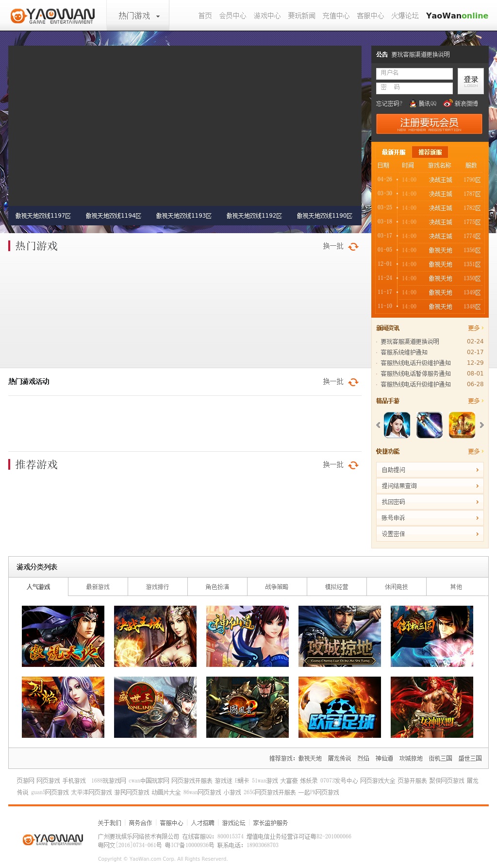
Task: Open mobile game icon with golden warrior
Action: click(x=462, y=425)
